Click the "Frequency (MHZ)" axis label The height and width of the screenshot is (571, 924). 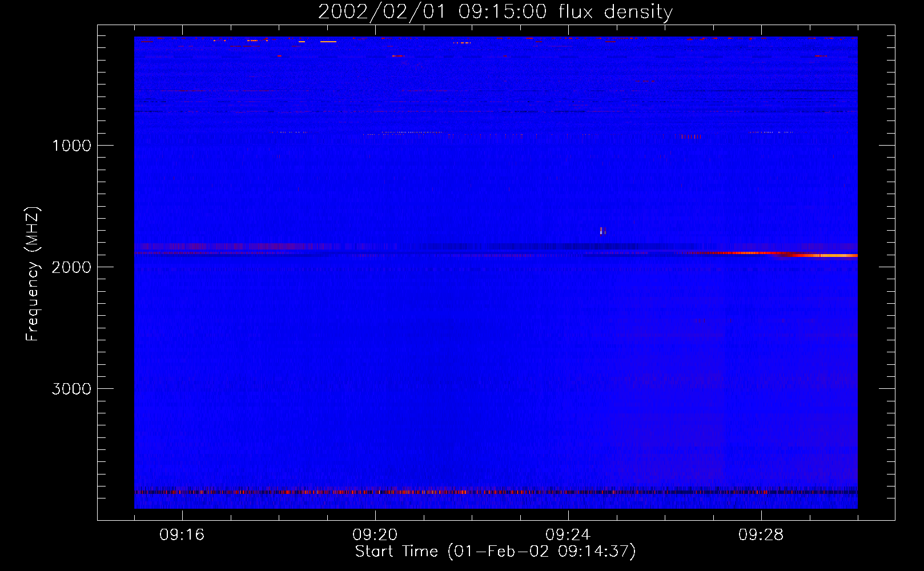coord(33,274)
